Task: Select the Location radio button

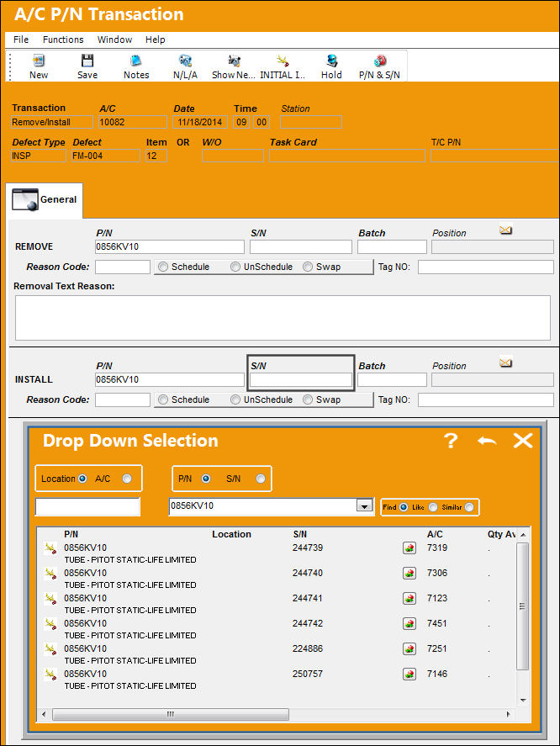Action: click(82, 479)
